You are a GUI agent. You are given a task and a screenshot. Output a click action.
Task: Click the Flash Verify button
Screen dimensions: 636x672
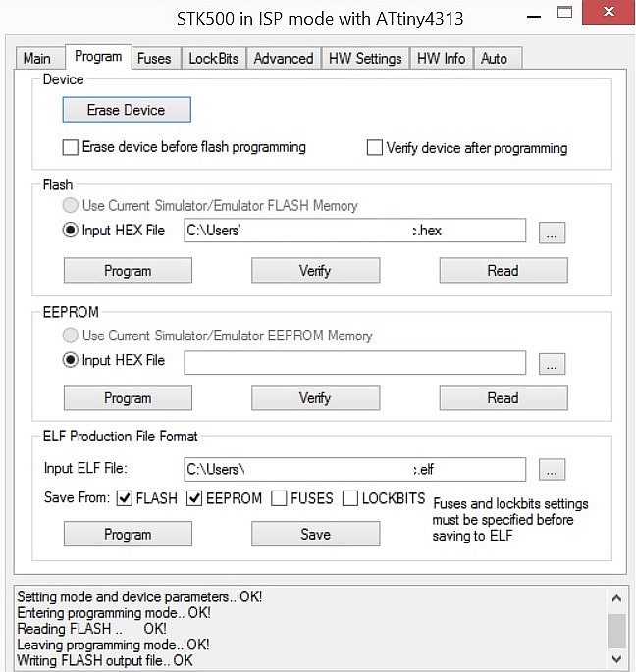[x=316, y=271]
